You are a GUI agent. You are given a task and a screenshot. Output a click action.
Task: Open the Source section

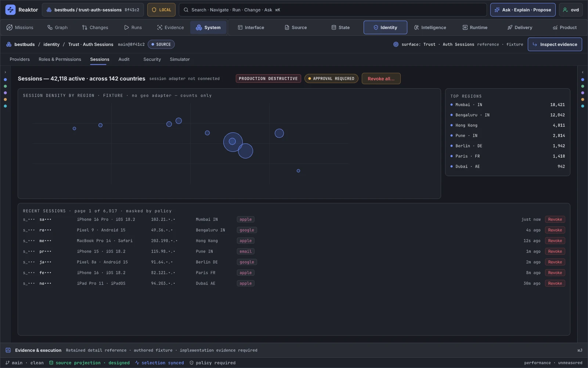point(296,28)
